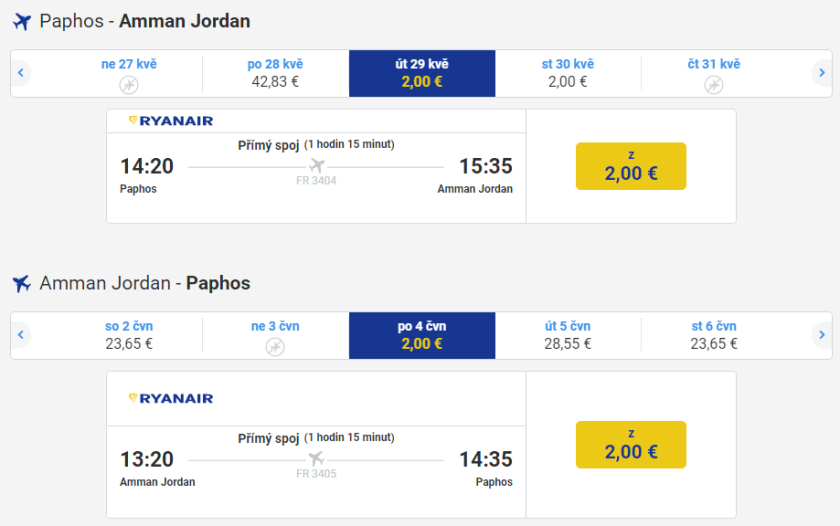Show later return dates right arrow
Viewport: 840px width, 526px height.
point(821,335)
